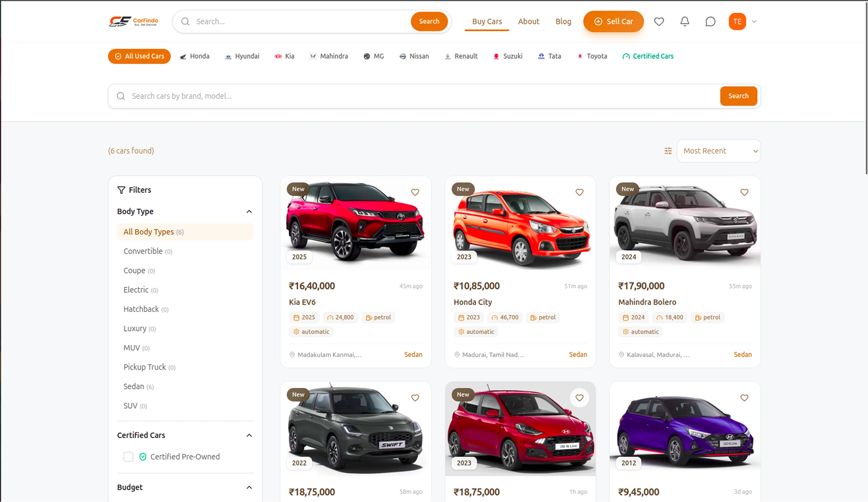The height and width of the screenshot is (502, 868).
Task: Enable the Certified Pre-Owned checkbox
Action: (128, 457)
